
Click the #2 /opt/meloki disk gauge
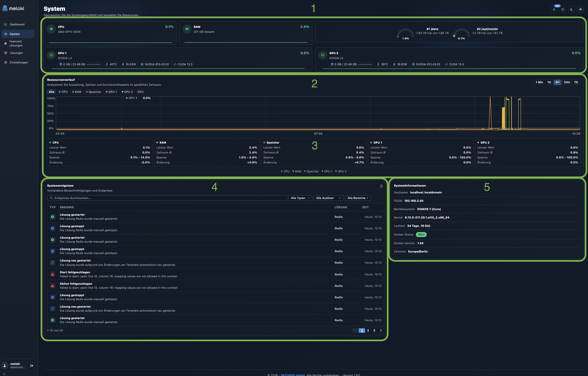click(x=461, y=33)
